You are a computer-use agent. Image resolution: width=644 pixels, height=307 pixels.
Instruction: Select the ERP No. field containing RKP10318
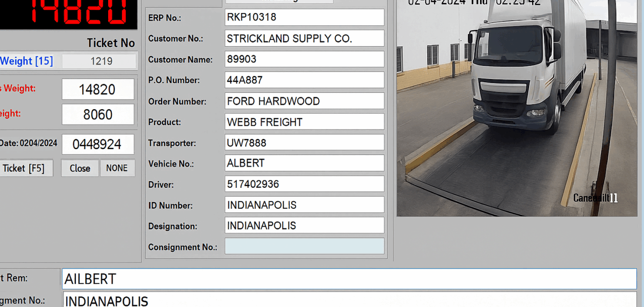(304, 17)
